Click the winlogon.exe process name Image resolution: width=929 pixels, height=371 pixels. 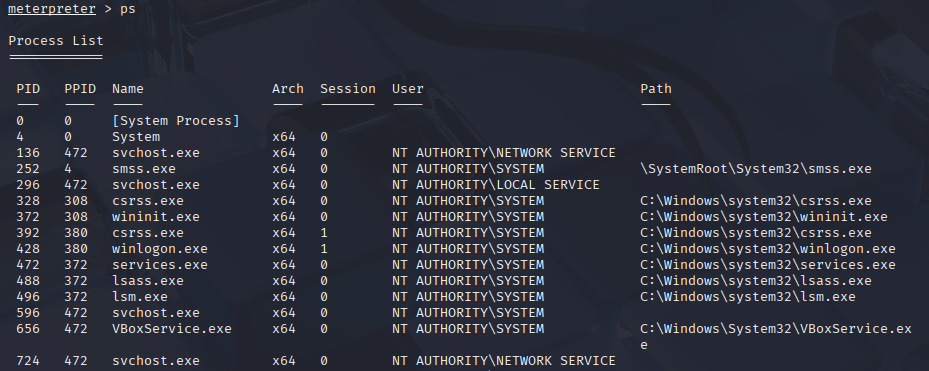coord(160,249)
